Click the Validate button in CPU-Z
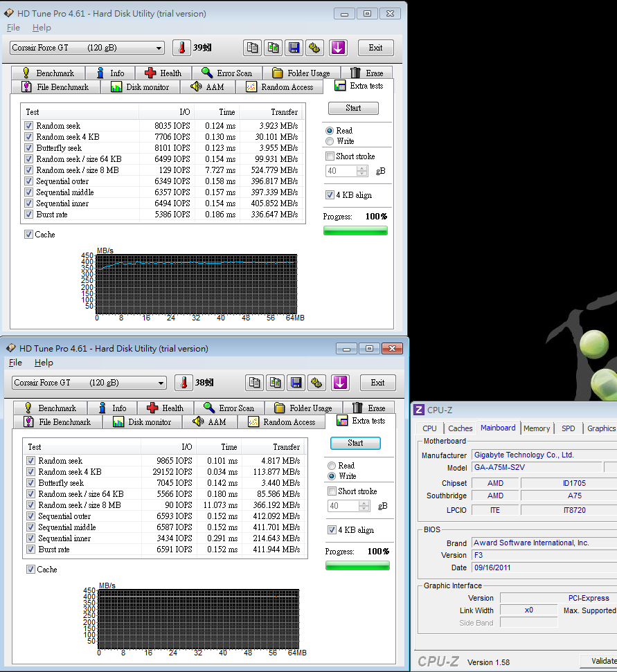The height and width of the screenshot is (672, 617). pos(598,661)
